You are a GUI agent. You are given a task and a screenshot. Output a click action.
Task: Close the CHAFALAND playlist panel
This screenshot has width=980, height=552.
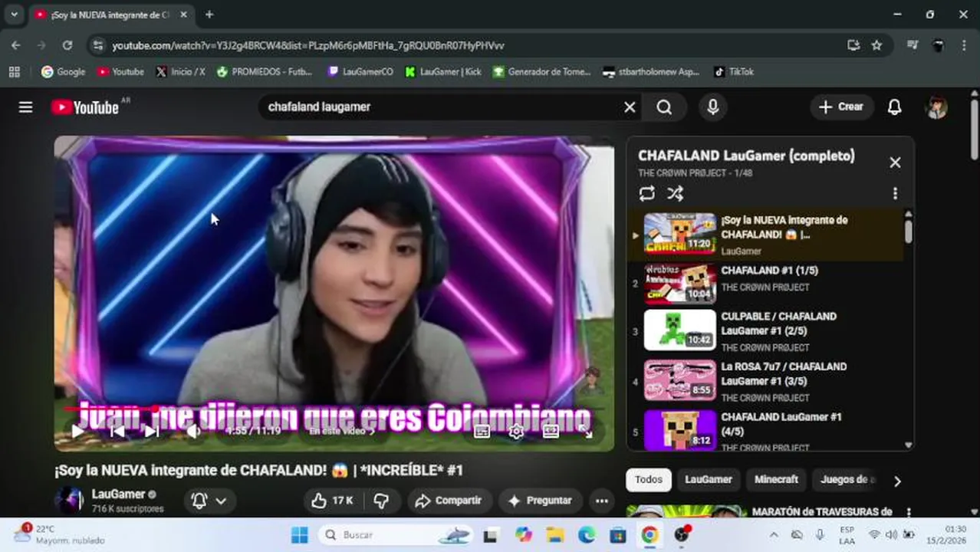[x=895, y=163]
